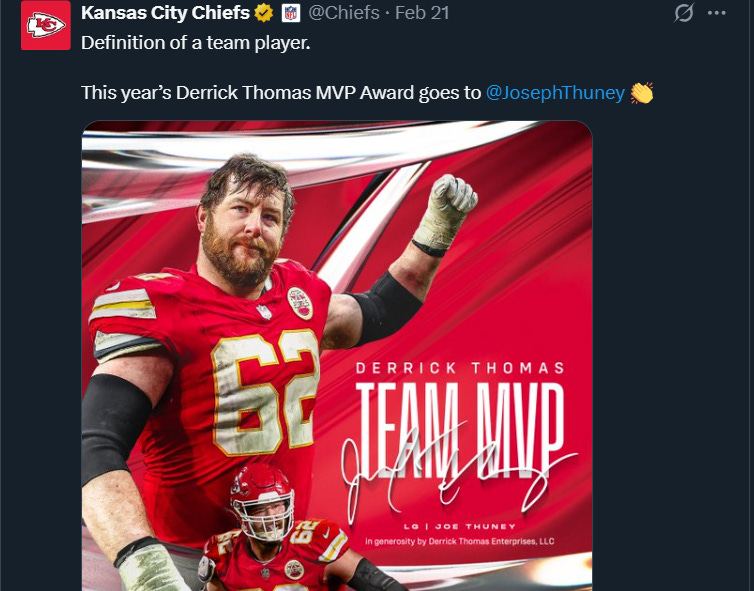Open Kansas City Chiefs display name
The width and height of the screenshot is (754, 591).
point(165,13)
